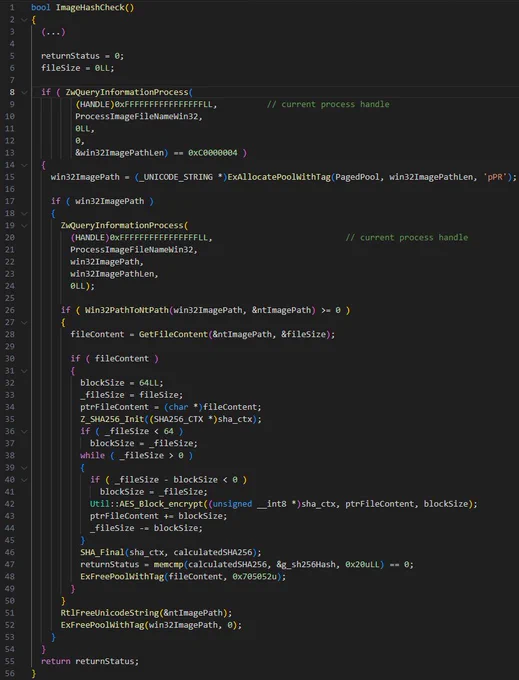
Task: Click 'fileSize = 0LL;' on line 6
Action: tap(78, 68)
